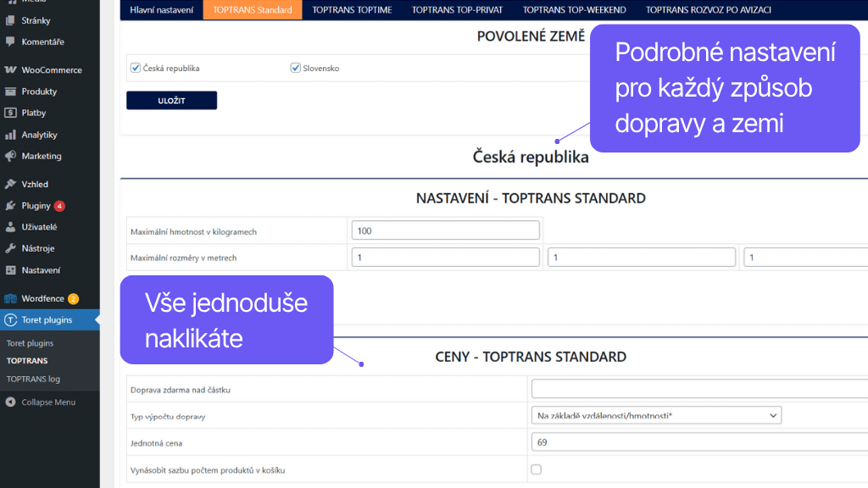The image size is (868, 488).
Task: Uncheck the Česká republika country checkbox
Action: 136,67
